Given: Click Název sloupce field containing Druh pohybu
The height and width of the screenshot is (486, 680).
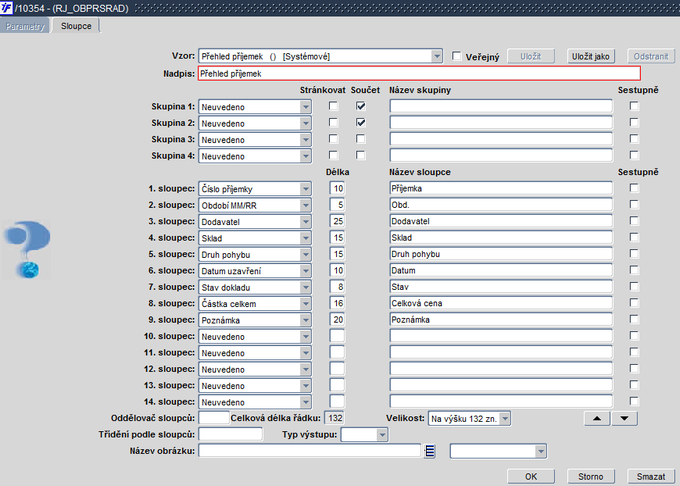Looking at the screenshot, I should [501, 254].
